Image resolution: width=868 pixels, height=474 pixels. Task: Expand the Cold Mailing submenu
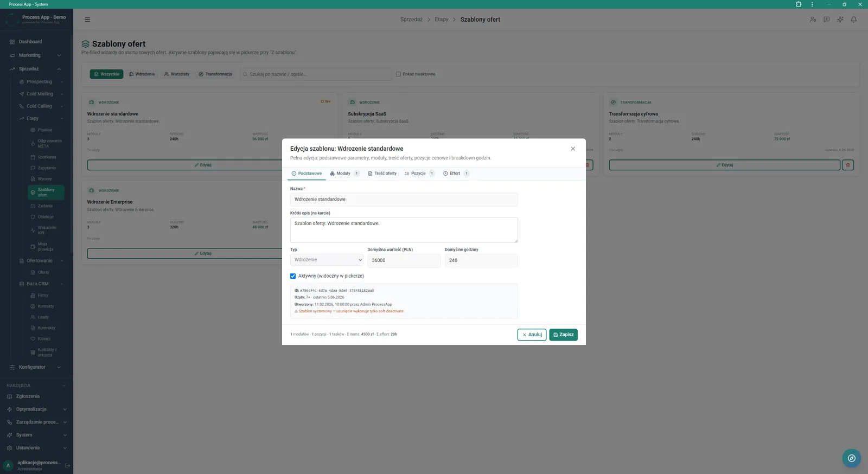[x=41, y=94]
